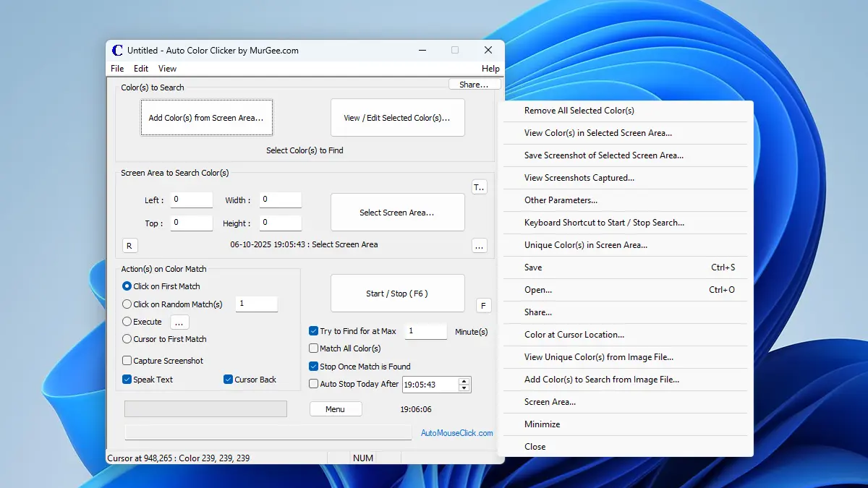The width and height of the screenshot is (868, 488).
Task: Increase the Auto Stop time with up arrow
Action: point(464,380)
